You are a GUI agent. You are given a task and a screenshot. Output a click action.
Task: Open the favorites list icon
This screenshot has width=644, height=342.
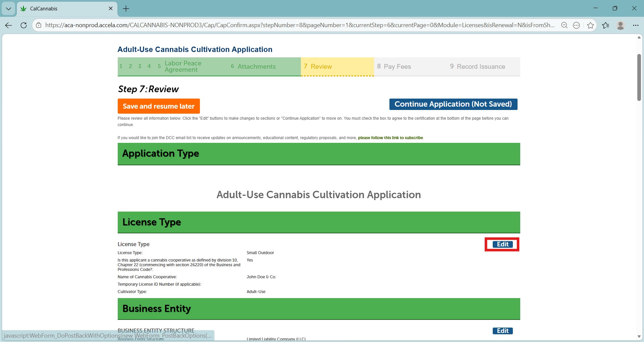tap(605, 25)
